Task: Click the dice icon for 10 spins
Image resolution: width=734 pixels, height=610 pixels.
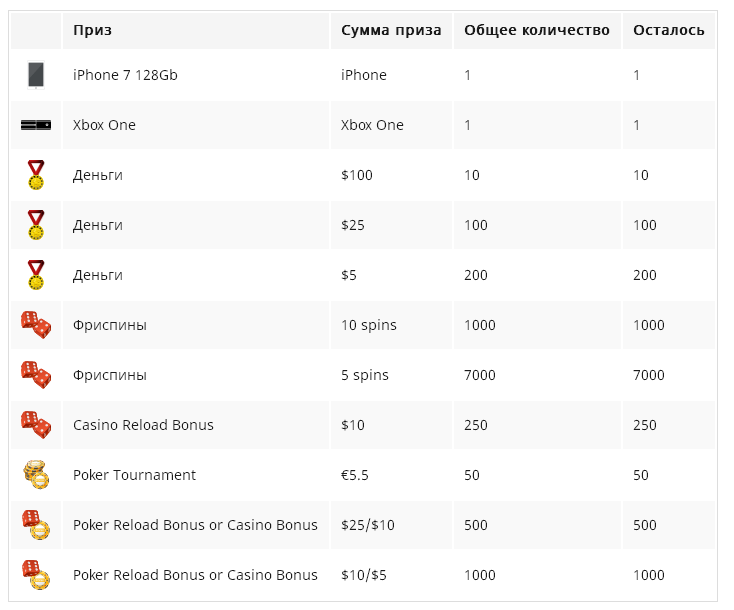Action: pyautogui.click(x=36, y=325)
